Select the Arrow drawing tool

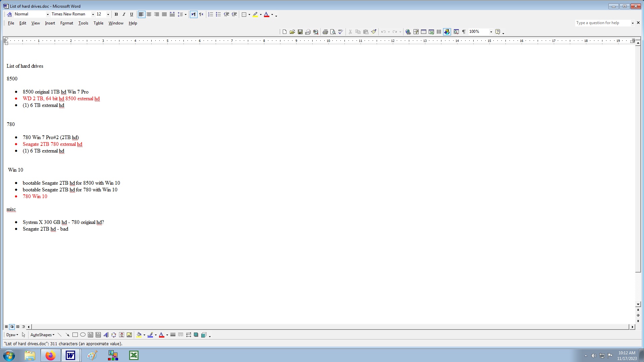pos(67,335)
